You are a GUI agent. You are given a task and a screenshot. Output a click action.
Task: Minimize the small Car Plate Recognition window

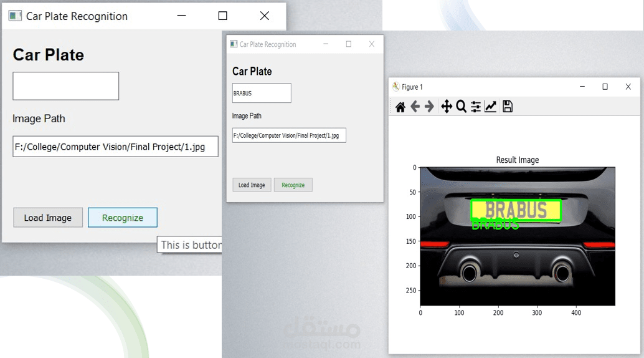tap(326, 44)
